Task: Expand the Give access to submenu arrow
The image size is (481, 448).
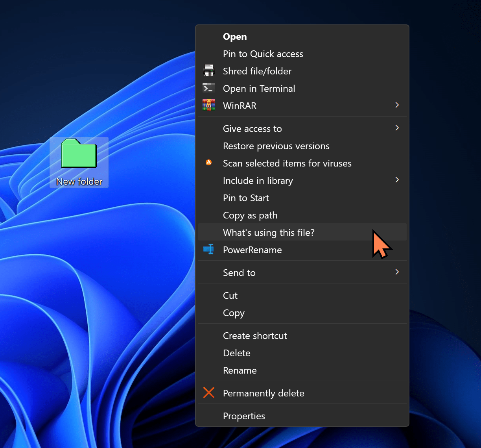Action: pos(397,128)
